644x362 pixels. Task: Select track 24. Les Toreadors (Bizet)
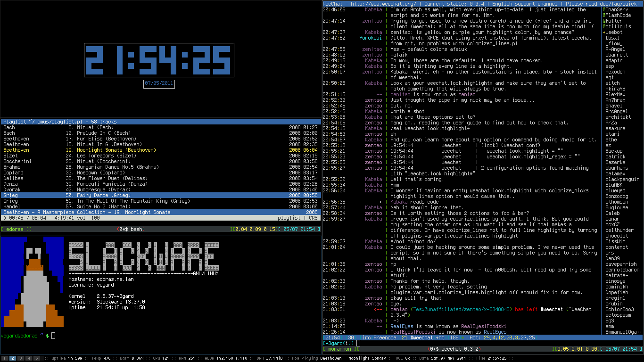tap(161, 156)
